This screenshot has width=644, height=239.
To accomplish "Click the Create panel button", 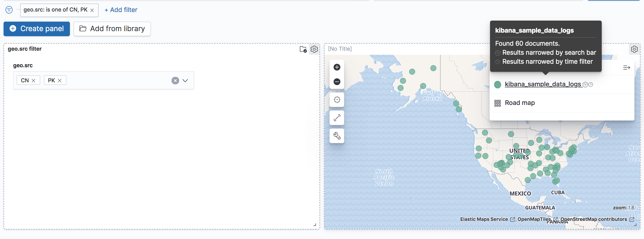I will (x=36, y=29).
